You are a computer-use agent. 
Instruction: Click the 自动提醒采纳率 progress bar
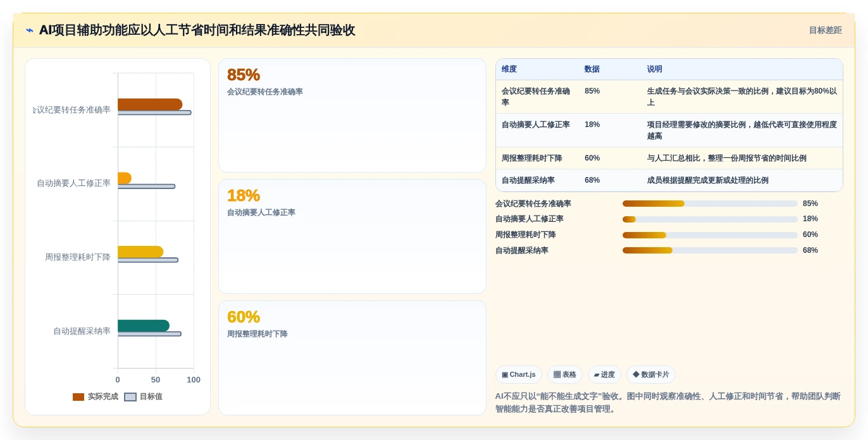tap(710, 250)
